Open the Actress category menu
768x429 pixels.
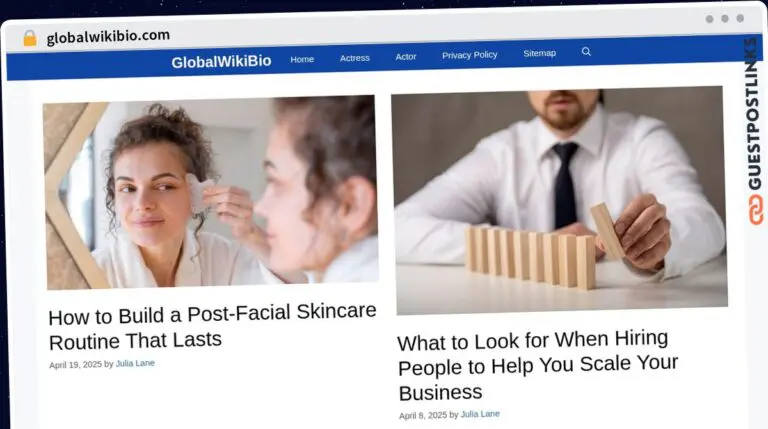(x=355, y=58)
